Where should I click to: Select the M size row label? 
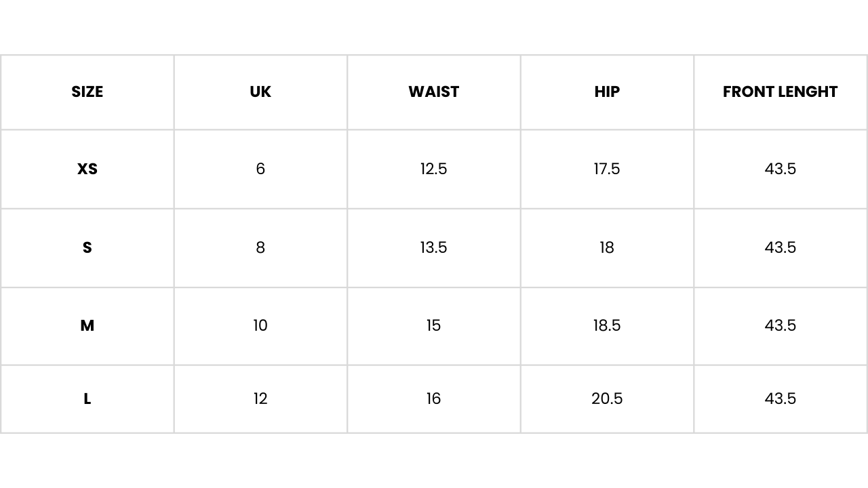click(87, 325)
